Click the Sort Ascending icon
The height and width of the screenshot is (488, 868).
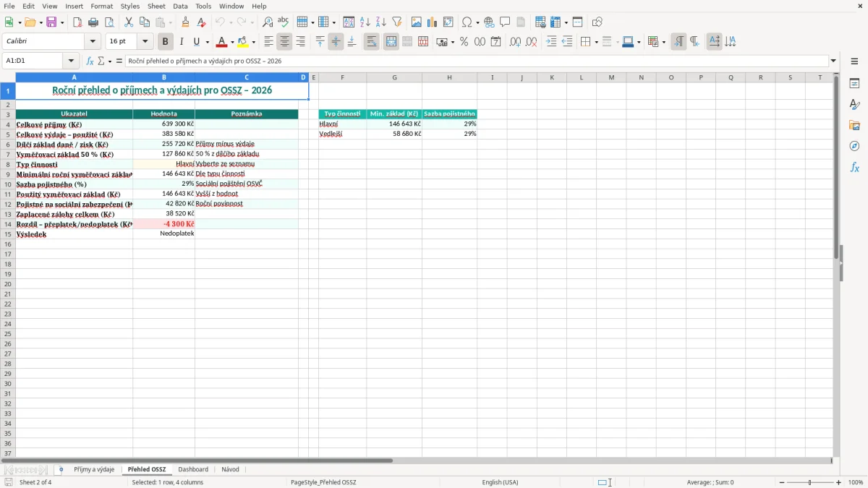click(x=365, y=22)
